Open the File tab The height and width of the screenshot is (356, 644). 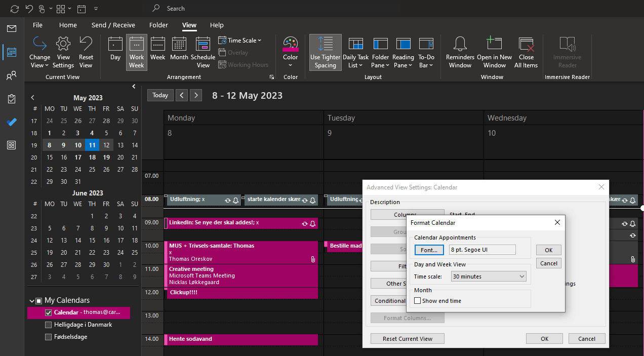pyautogui.click(x=37, y=25)
